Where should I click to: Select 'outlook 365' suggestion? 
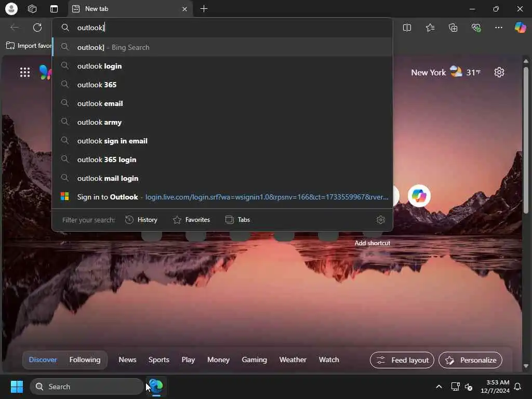[x=222, y=85]
